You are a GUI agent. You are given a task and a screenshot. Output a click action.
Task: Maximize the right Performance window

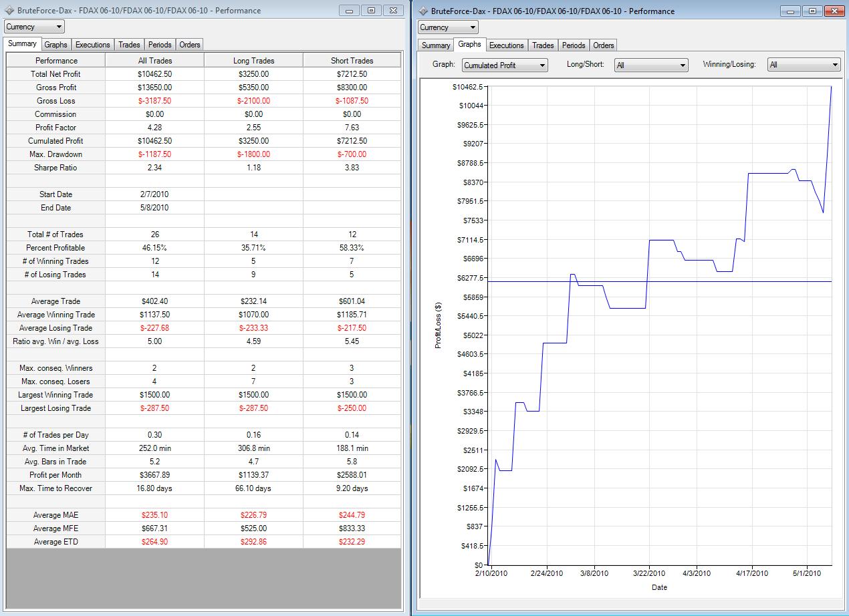click(812, 11)
